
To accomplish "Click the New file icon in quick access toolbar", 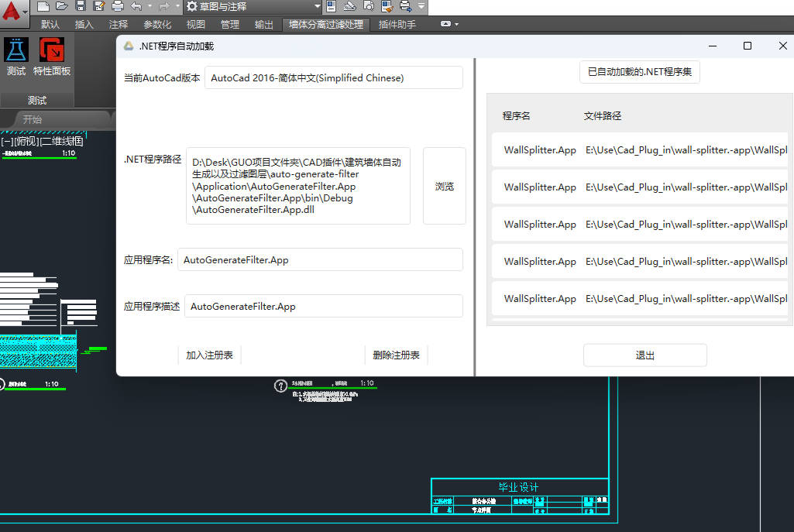I will [x=43, y=6].
